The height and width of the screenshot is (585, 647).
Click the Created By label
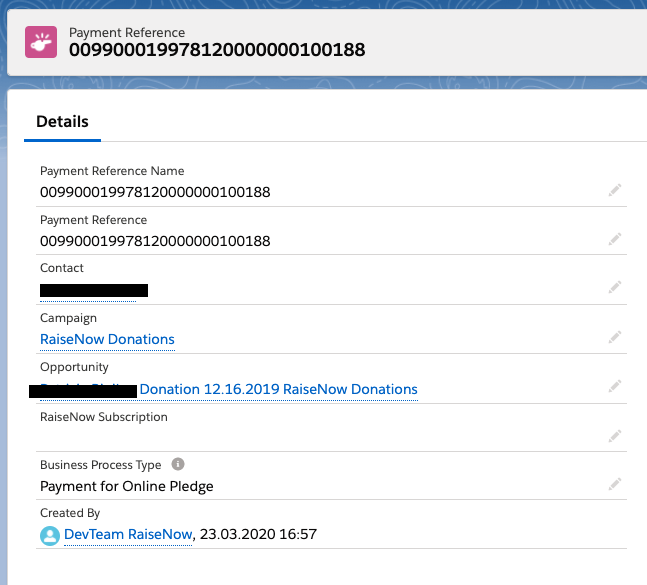pyautogui.click(x=70, y=513)
